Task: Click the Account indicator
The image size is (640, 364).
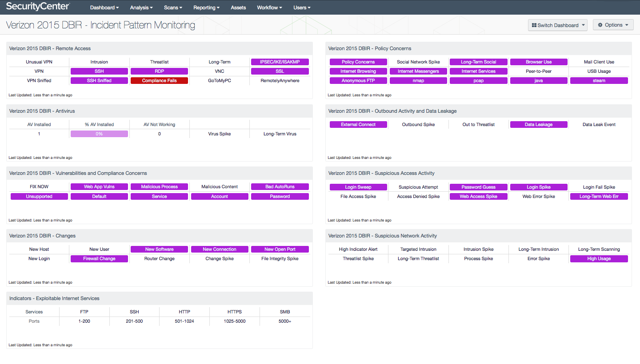Action: [220, 197]
